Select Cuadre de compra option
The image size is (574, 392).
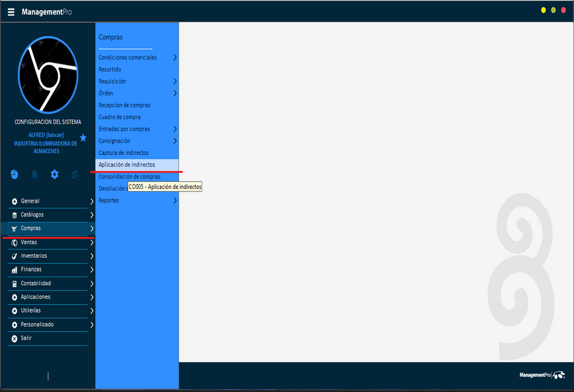[119, 117]
